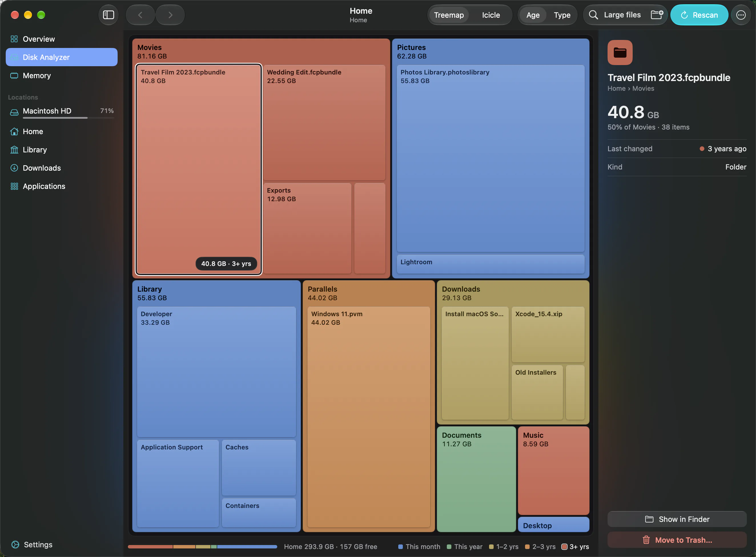Screen dimensions: 756x557
Task: Click the This month legend swatch
Action: 401,547
